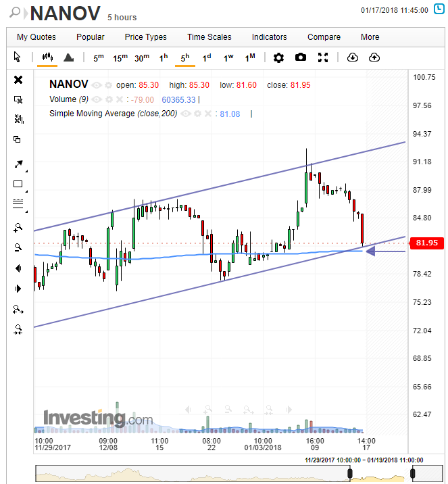Click the symbol search magnifier icon
448x484 pixels.
14,12
